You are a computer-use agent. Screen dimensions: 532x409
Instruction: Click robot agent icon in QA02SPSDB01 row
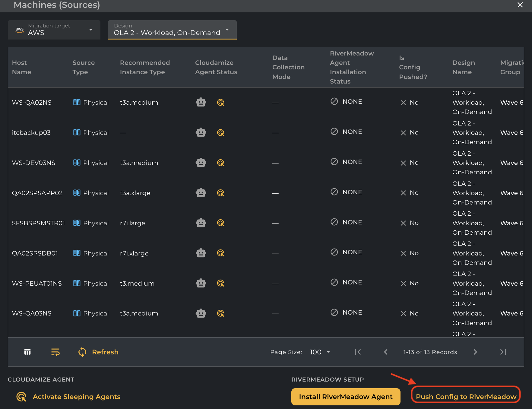coord(201,253)
